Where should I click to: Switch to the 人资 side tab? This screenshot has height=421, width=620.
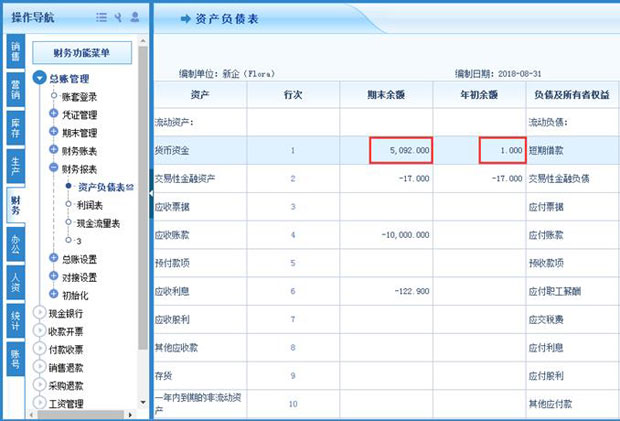click(15, 282)
